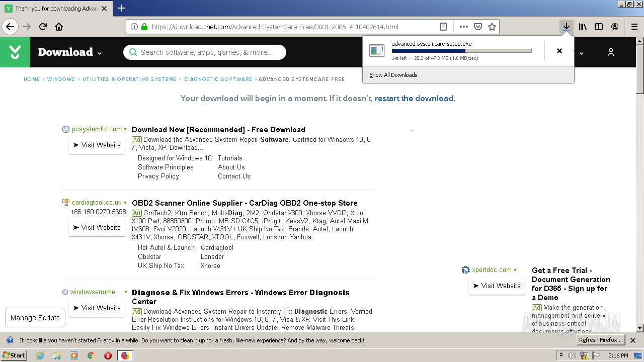Open a new browser tab
Image resolution: width=644 pixels, height=362 pixels.
[121, 8]
